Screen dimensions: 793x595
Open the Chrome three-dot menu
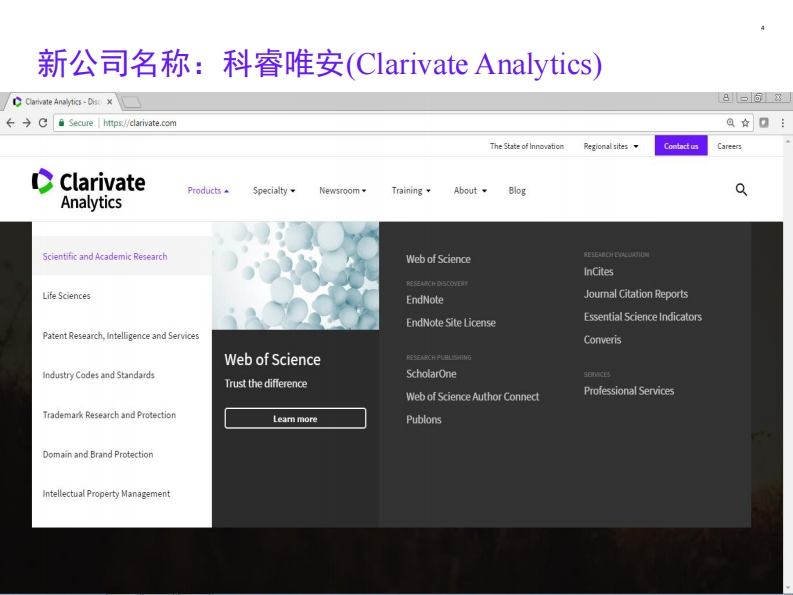point(782,123)
